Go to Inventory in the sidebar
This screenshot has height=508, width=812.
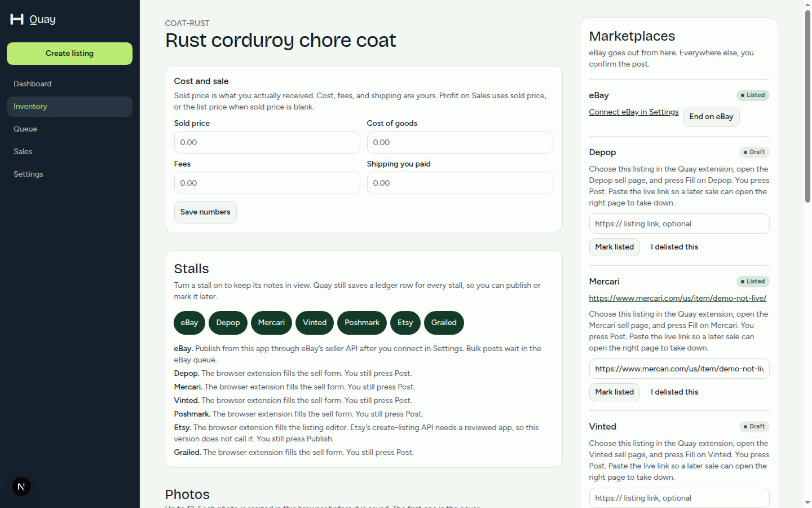click(69, 106)
